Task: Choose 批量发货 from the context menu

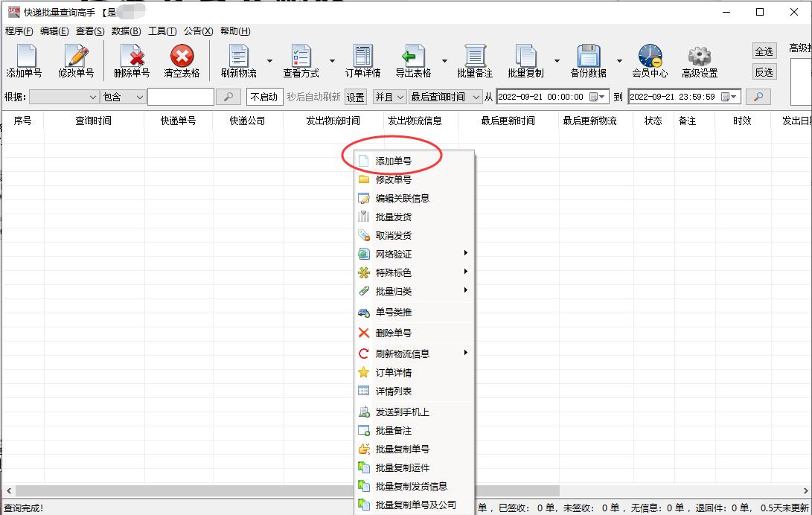Action: click(394, 218)
